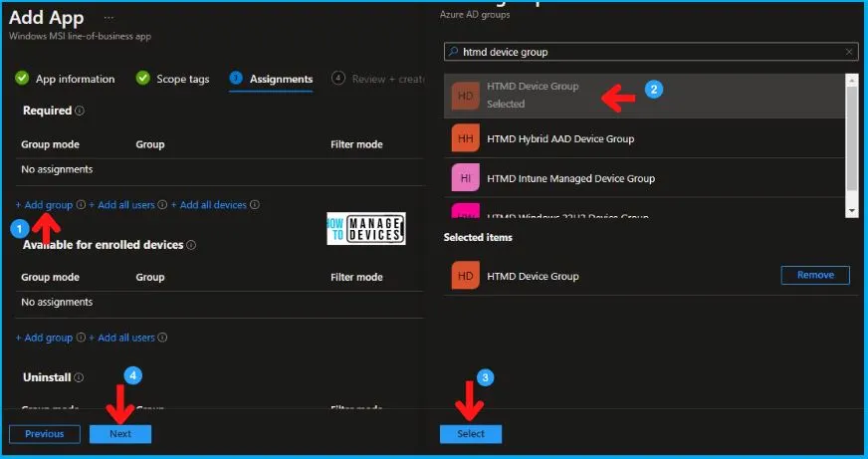Click the group list scrollbar down arrow
Image resolution: width=868 pixels, height=459 pixels.
click(x=852, y=211)
